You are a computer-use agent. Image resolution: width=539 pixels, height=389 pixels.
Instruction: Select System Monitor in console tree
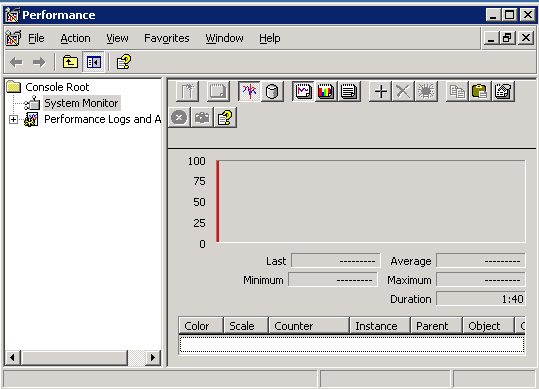click(x=81, y=103)
